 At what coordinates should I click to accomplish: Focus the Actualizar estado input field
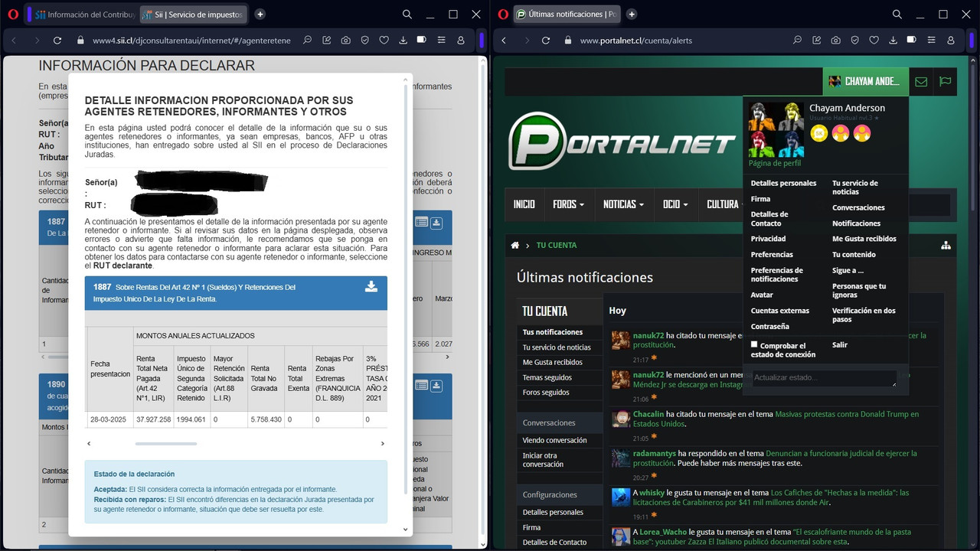pyautogui.click(x=823, y=378)
